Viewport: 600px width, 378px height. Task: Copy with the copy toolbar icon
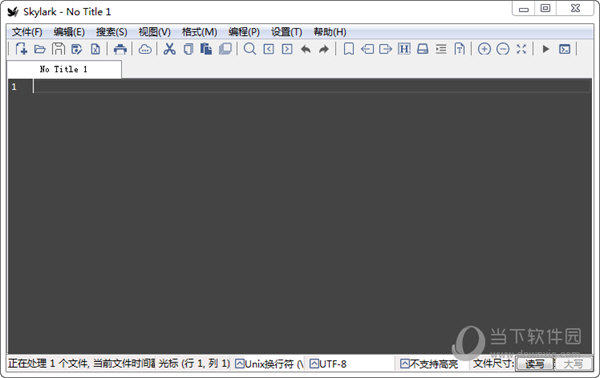(x=188, y=49)
